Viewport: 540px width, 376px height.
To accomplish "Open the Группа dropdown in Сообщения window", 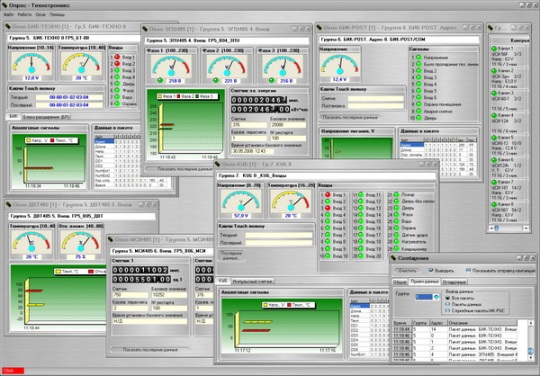I will pyautogui.click(x=436, y=297).
